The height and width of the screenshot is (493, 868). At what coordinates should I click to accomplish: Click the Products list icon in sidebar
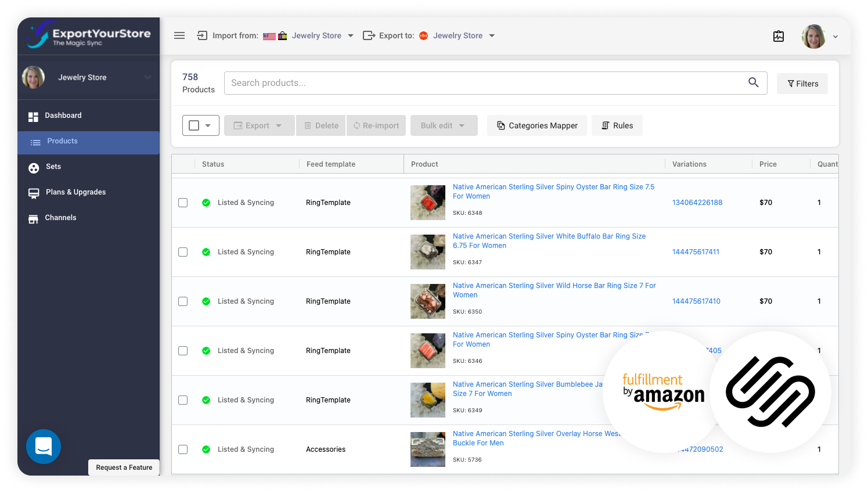[x=35, y=142]
